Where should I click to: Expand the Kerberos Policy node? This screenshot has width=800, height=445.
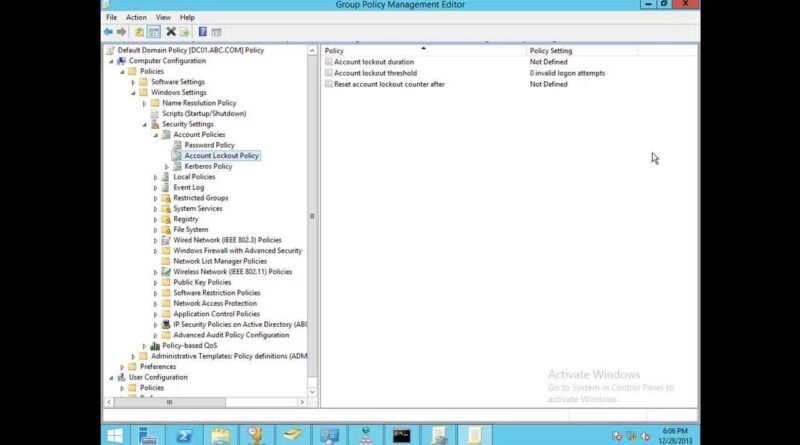pyautogui.click(x=167, y=167)
